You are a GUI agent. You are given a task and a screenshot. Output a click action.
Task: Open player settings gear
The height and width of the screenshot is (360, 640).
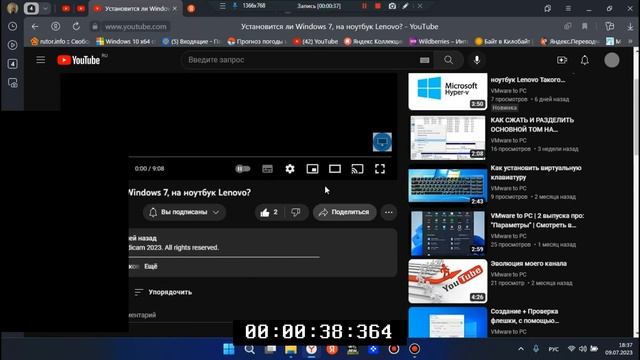(290, 169)
